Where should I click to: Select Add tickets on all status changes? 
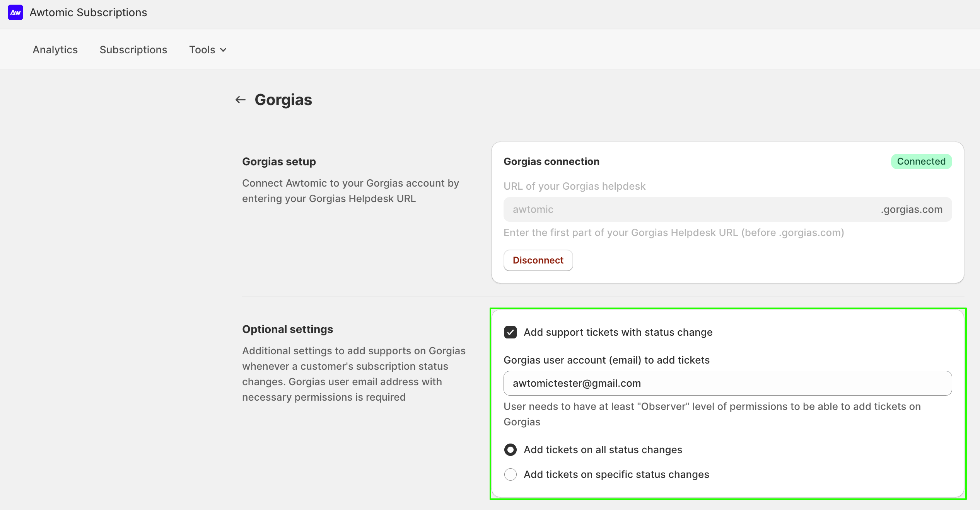pos(510,450)
